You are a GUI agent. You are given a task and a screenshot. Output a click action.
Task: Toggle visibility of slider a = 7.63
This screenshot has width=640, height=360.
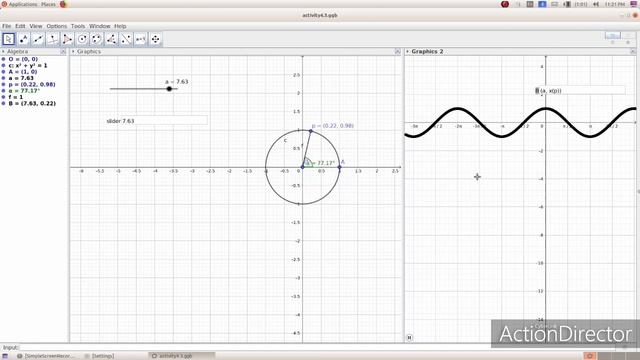point(4,78)
